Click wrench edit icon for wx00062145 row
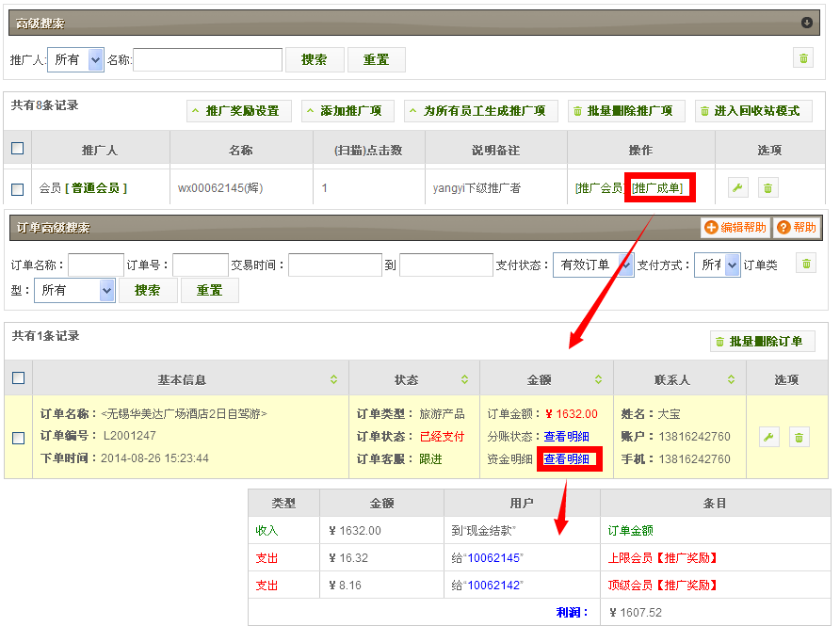Viewport: 840px width, 642px height. 738,188
